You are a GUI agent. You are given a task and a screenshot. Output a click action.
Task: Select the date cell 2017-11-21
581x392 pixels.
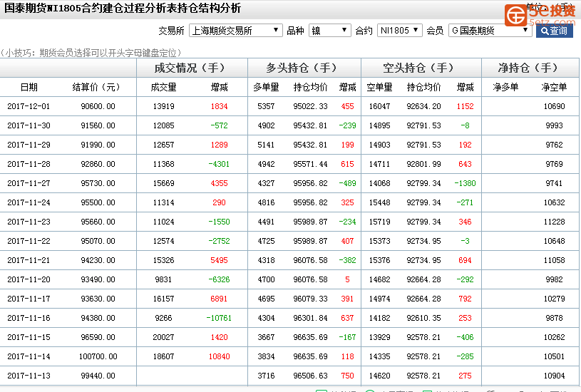click(29, 260)
